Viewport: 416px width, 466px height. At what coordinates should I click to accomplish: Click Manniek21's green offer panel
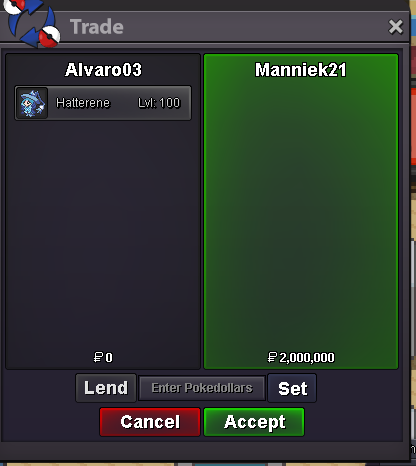click(301, 211)
